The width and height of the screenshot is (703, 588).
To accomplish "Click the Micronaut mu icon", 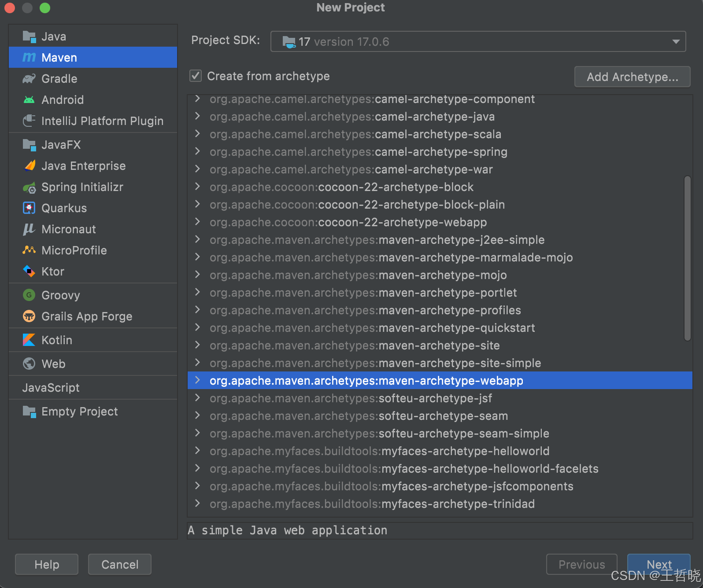I will coord(29,229).
